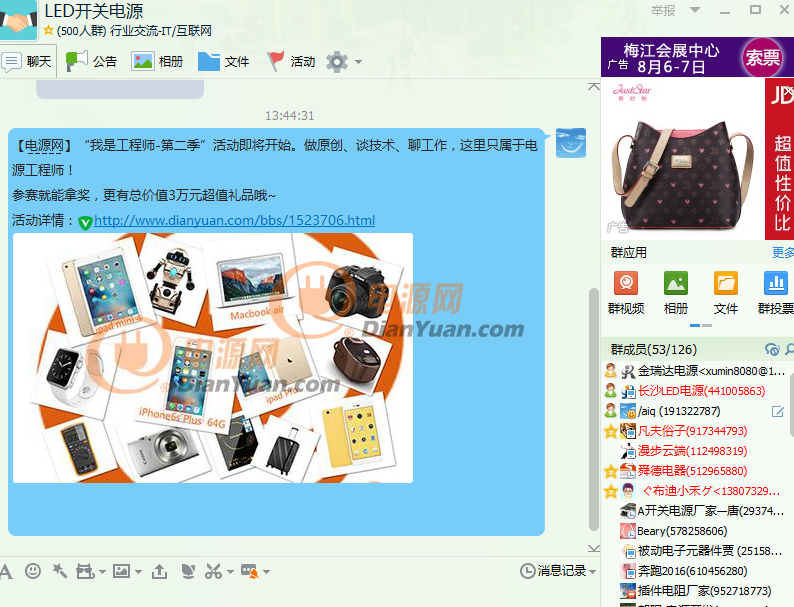Open the 活动 activities tab
Viewport: 794px width, 607px height.
point(291,61)
